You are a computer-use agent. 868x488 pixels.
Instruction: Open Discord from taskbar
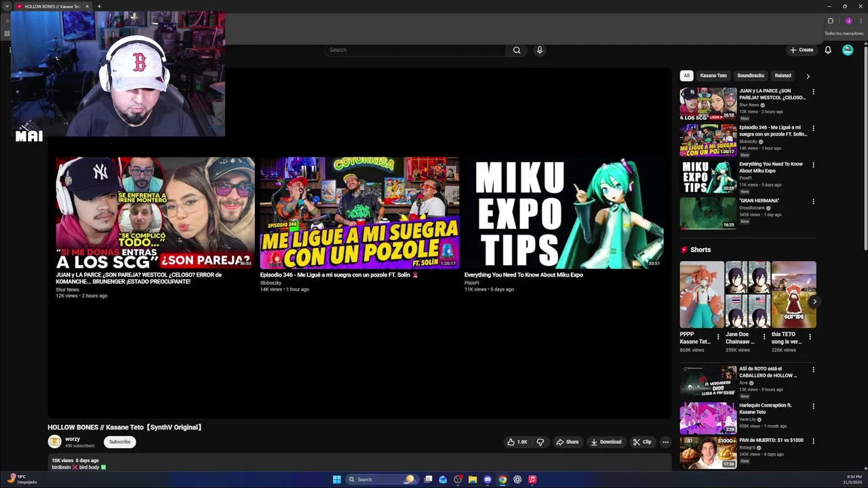click(488, 479)
